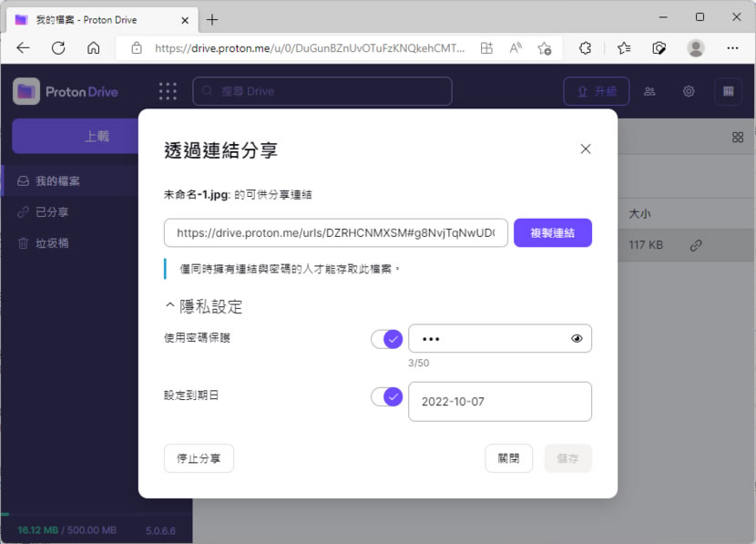Select 已分享 in the left sidebar

pyautogui.click(x=52, y=212)
